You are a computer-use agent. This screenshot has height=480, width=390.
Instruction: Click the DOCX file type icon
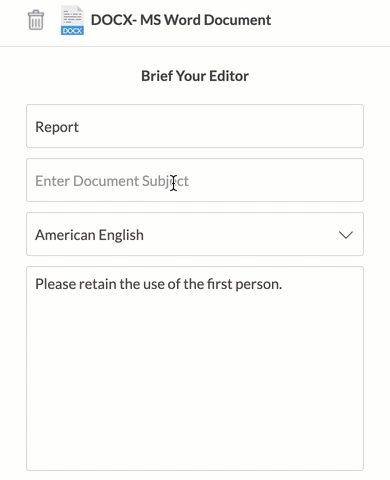click(x=72, y=20)
